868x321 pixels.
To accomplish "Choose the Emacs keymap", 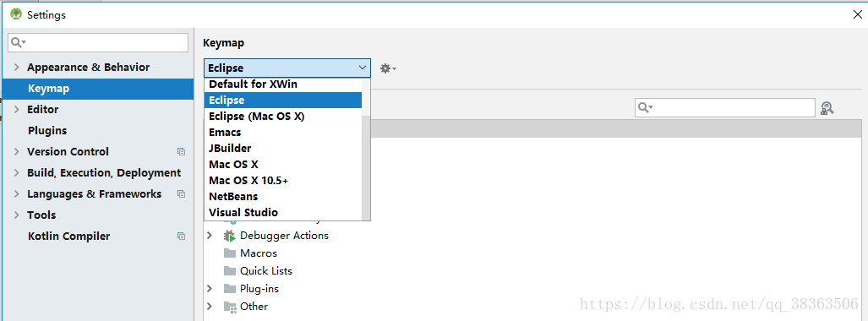I will 283,133.
